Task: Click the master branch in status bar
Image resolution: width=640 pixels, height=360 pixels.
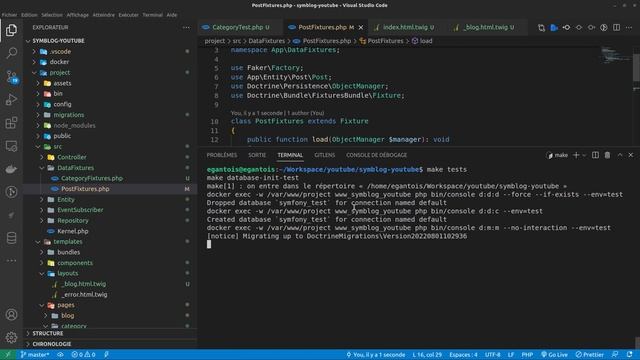Action: pyautogui.click(x=35, y=355)
